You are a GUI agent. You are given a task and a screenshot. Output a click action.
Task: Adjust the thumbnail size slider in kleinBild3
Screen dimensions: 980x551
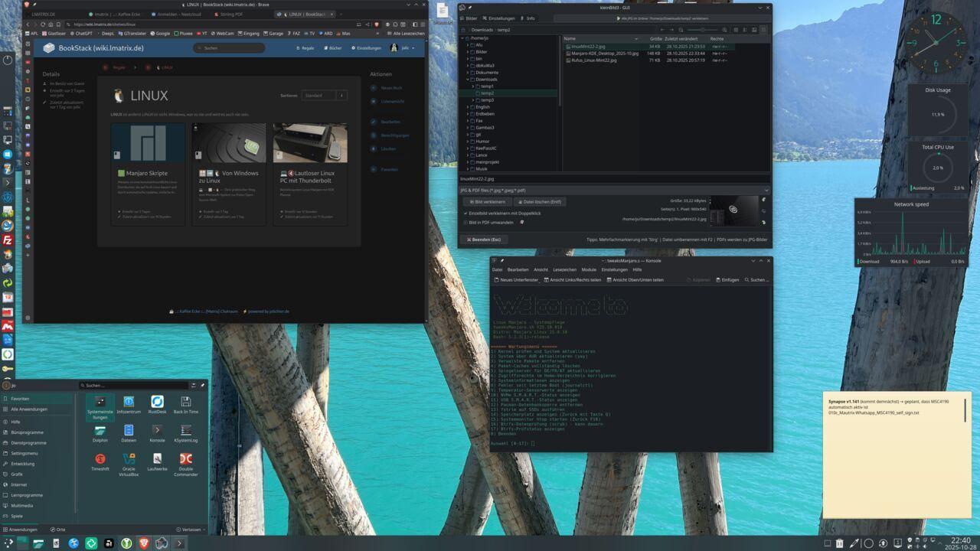pyautogui.click(x=703, y=30)
